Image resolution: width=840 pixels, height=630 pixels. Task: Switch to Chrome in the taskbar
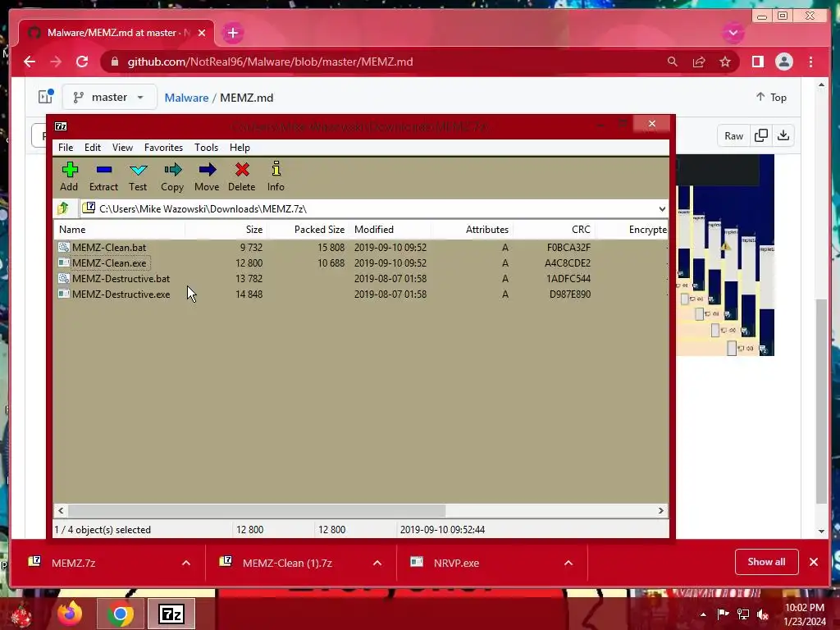[121, 614]
